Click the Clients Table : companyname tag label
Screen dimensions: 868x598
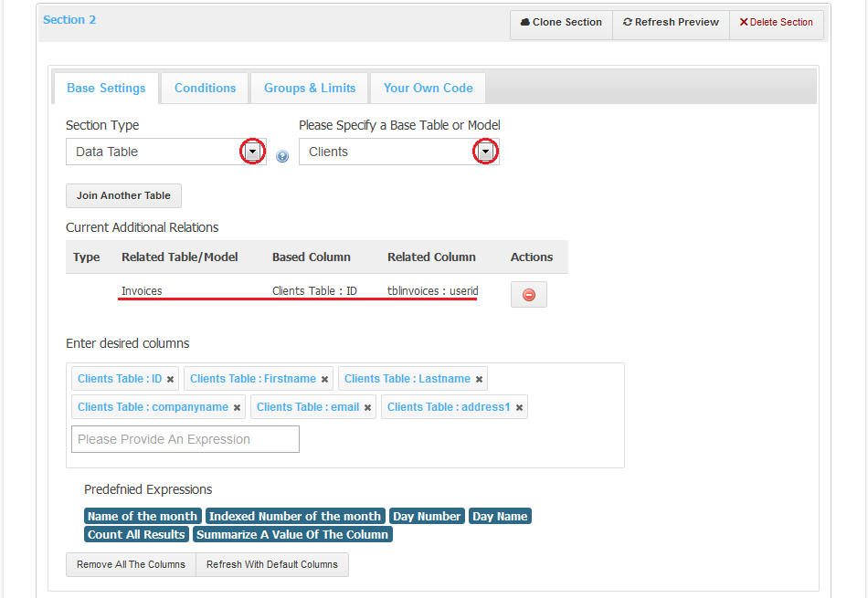tap(153, 407)
